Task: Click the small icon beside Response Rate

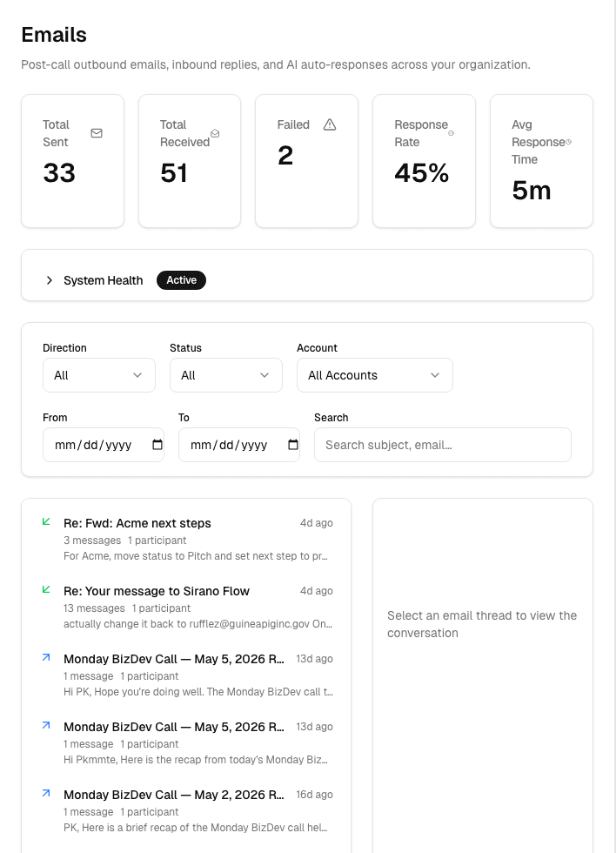Action: [x=451, y=133]
